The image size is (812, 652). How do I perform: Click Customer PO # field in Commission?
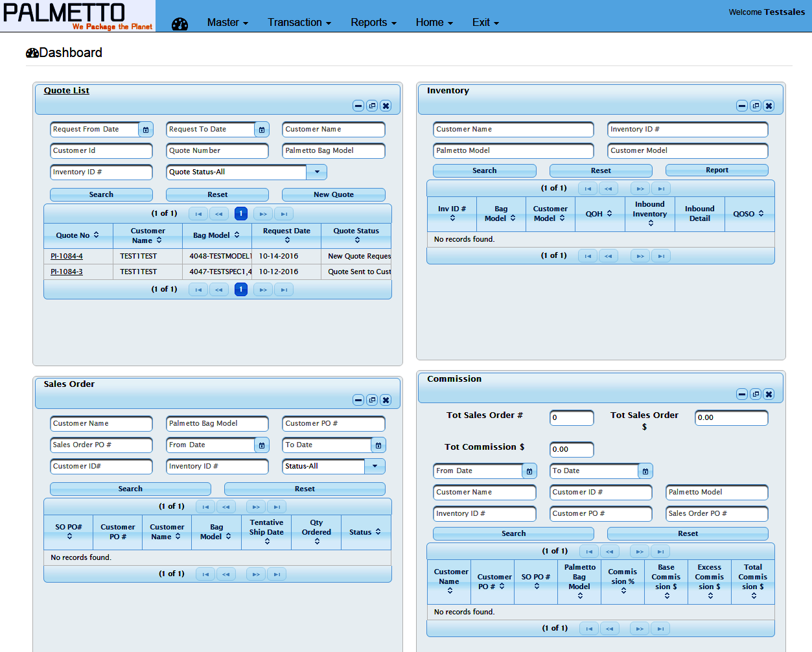coord(601,514)
